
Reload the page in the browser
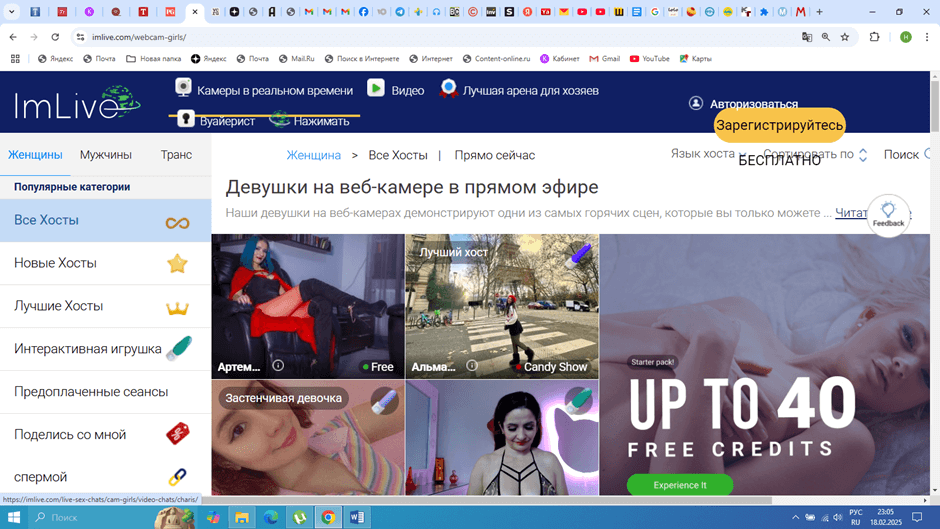(55, 37)
